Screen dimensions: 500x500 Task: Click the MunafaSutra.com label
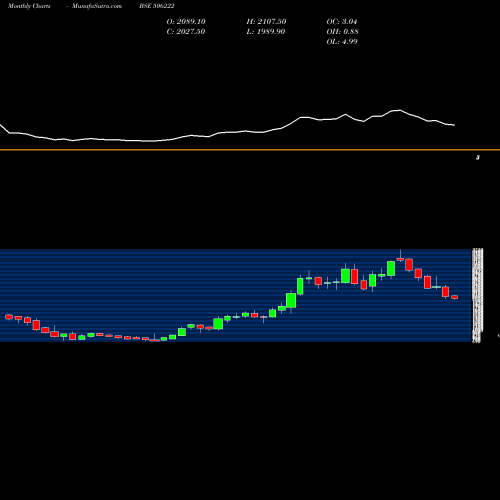click(97, 6)
